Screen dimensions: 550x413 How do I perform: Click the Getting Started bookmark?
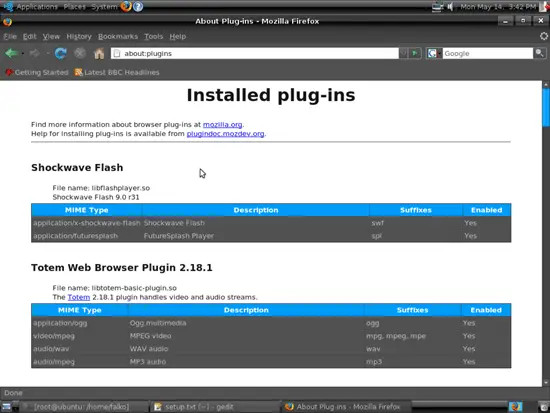(37, 72)
